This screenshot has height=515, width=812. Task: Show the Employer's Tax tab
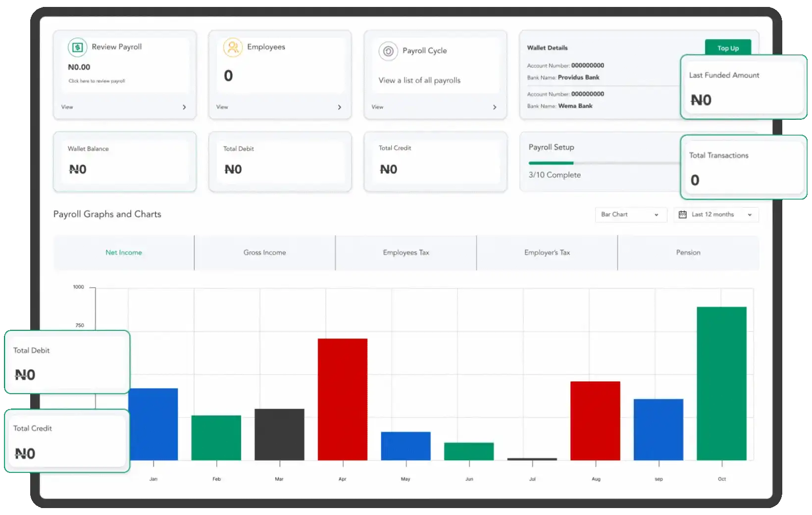[x=547, y=253]
